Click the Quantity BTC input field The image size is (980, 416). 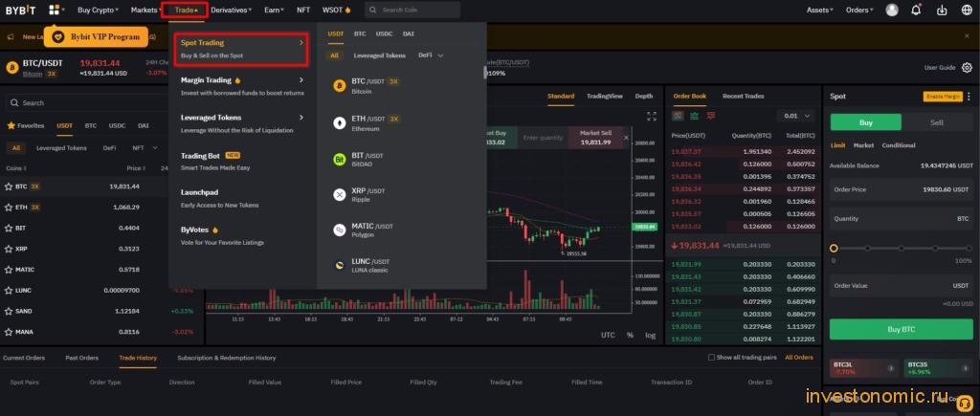point(901,219)
